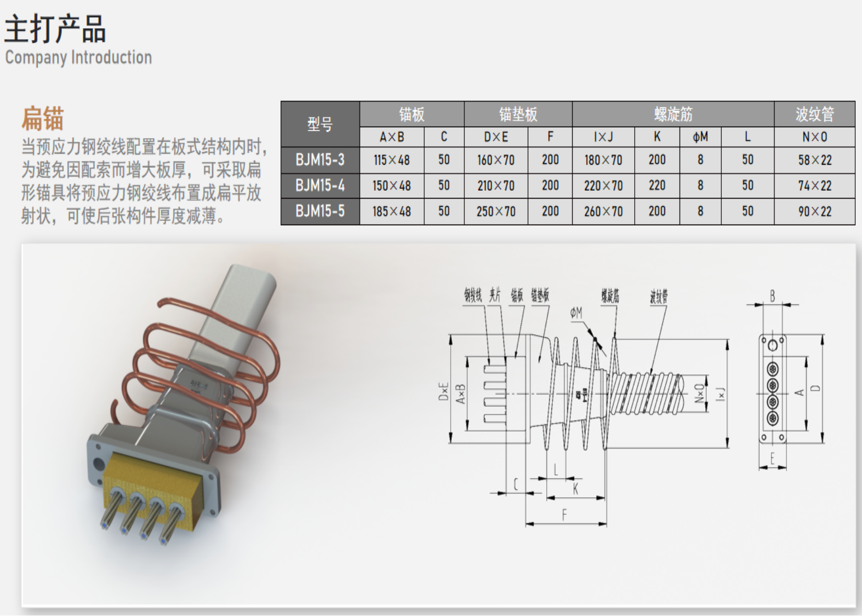The image size is (862, 616).
Task: Select the φM value 8 in BJM15-5 row
Action: (x=700, y=211)
